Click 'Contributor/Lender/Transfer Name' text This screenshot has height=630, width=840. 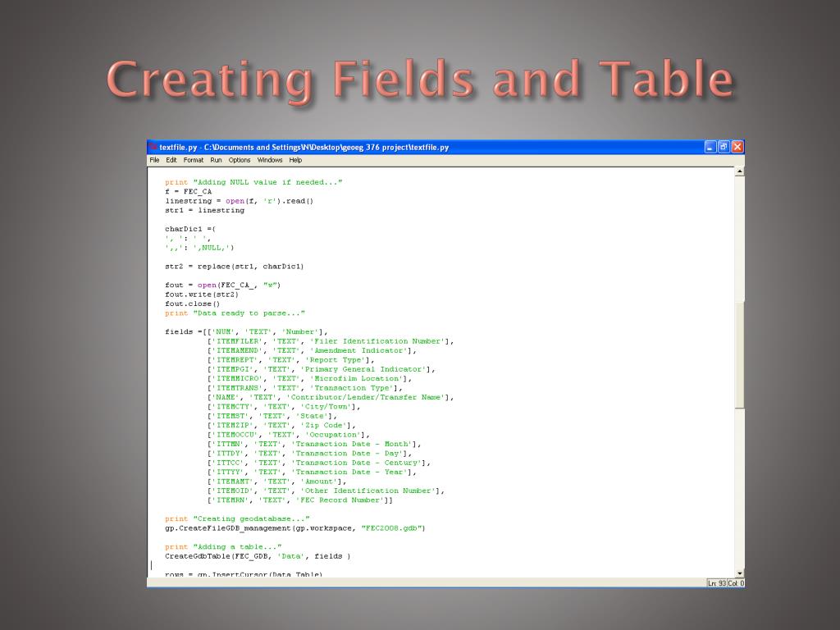coord(367,398)
